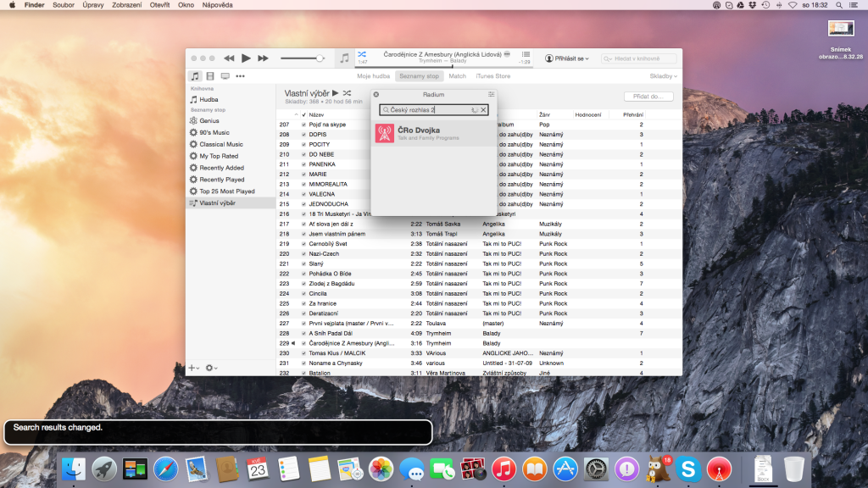
Task: Sort tracks by the Hodnocení column
Action: pos(588,114)
